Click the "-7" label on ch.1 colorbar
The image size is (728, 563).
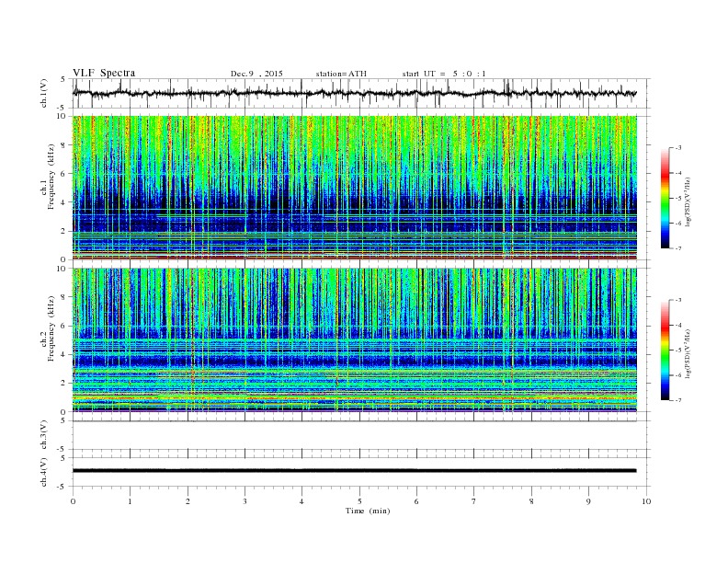(678, 248)
